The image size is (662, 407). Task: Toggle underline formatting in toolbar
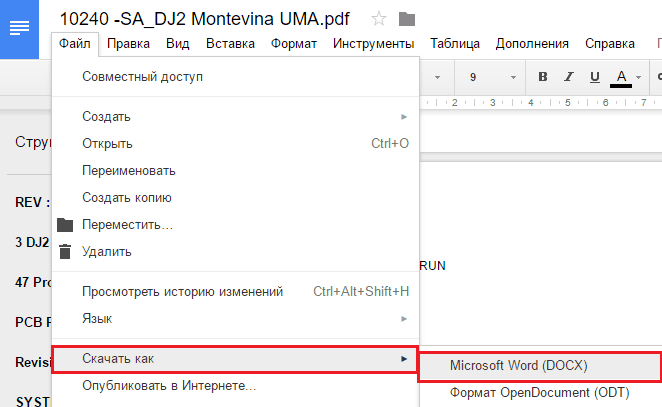[x=595, y=77]
